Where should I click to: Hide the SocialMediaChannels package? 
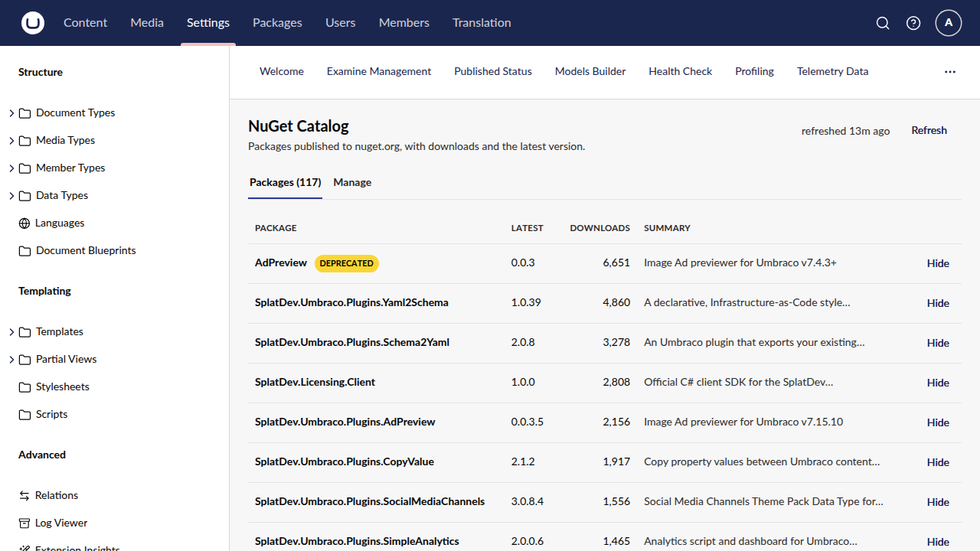(x=938, y=502)
